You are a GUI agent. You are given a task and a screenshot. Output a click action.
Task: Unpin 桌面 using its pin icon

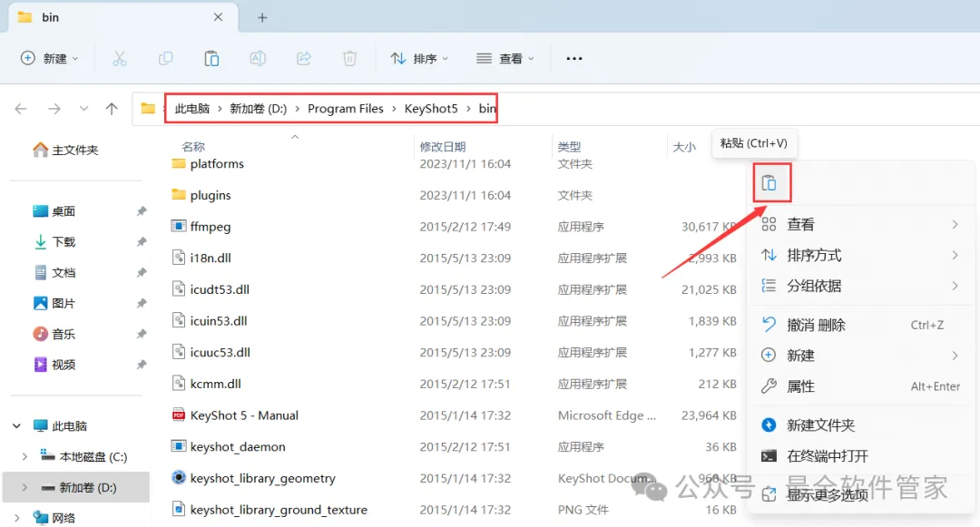(x=142, y=211)
